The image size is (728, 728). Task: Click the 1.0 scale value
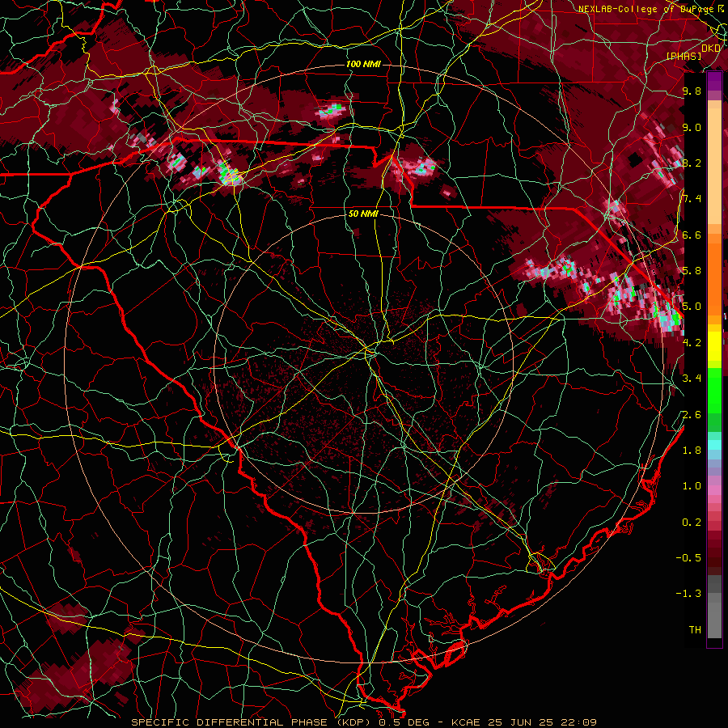click(692, 486)
